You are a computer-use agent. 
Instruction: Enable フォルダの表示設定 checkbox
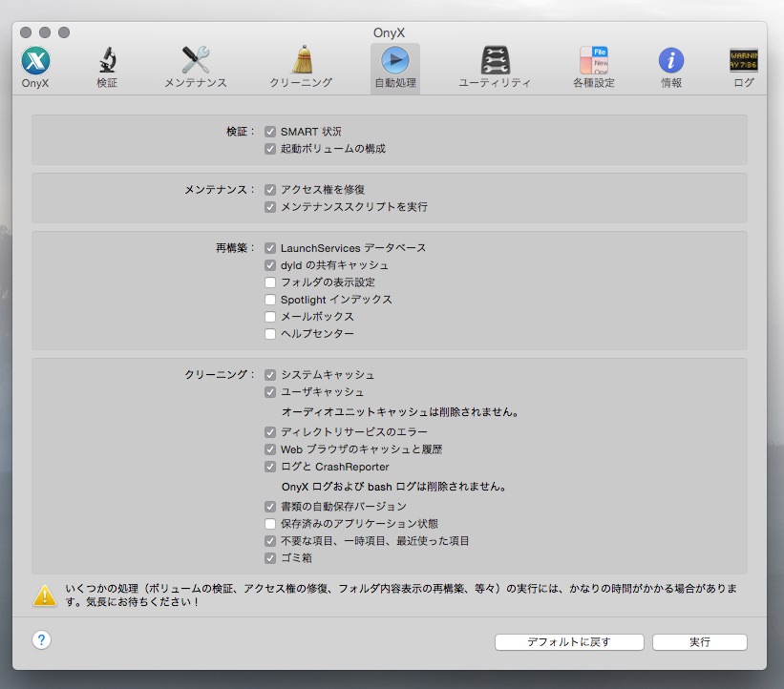pyautogui.click(x=270, y=282)
